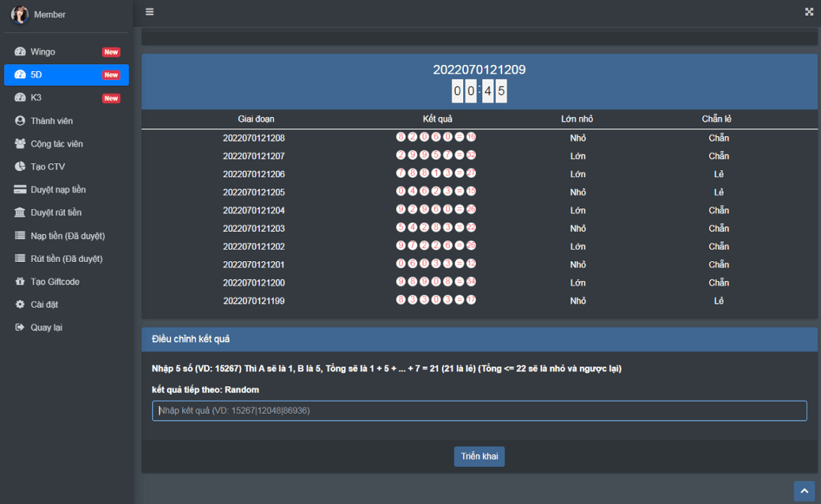Toggle the hamburger sidebar menu
Viewport: 821px width, 504px height.
(149, 12)
